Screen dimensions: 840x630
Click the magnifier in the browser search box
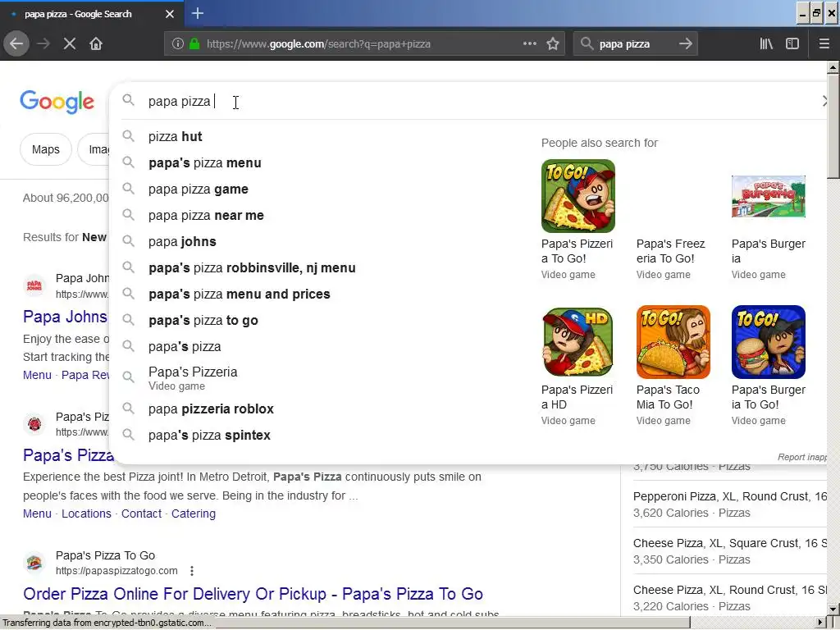587,44
